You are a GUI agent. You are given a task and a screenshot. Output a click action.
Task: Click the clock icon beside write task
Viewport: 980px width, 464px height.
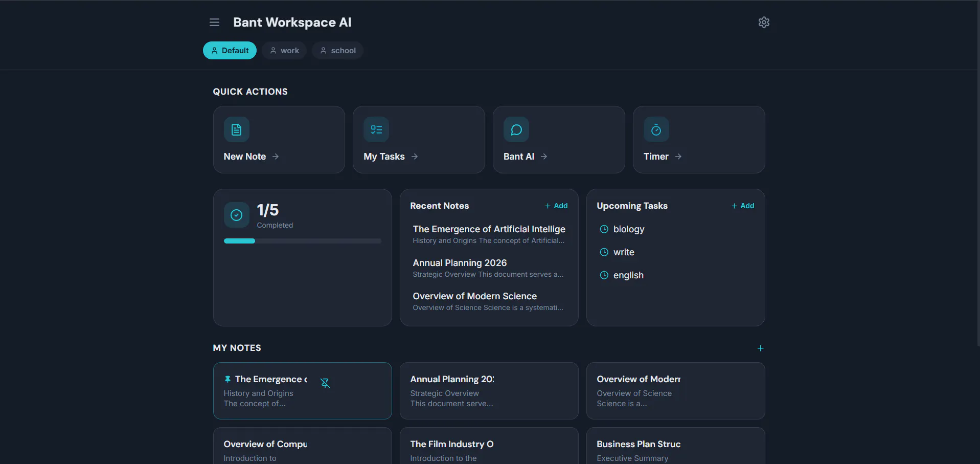click(604, 252)
